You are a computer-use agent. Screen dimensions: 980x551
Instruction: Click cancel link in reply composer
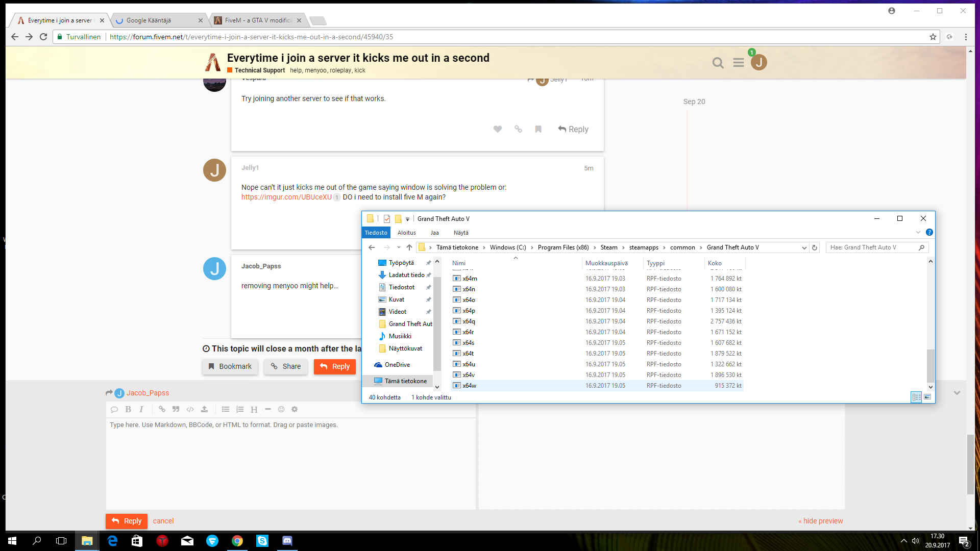(163, 521)
